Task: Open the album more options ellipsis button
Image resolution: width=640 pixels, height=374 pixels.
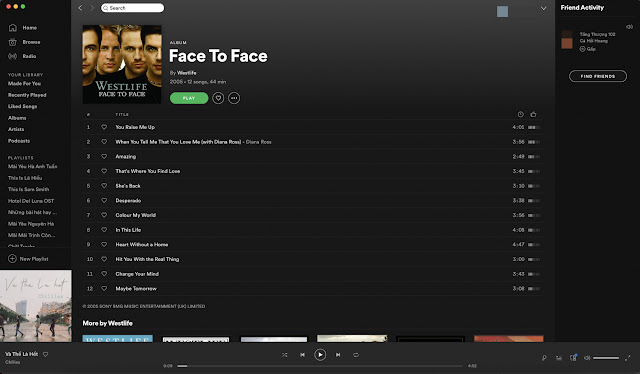Action: (x=234, y=98)
